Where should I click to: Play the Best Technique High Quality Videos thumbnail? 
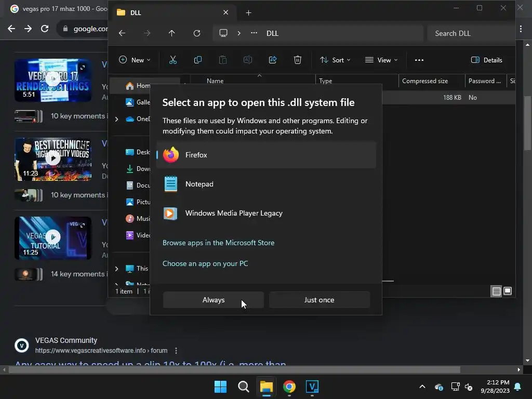(53, 159)
